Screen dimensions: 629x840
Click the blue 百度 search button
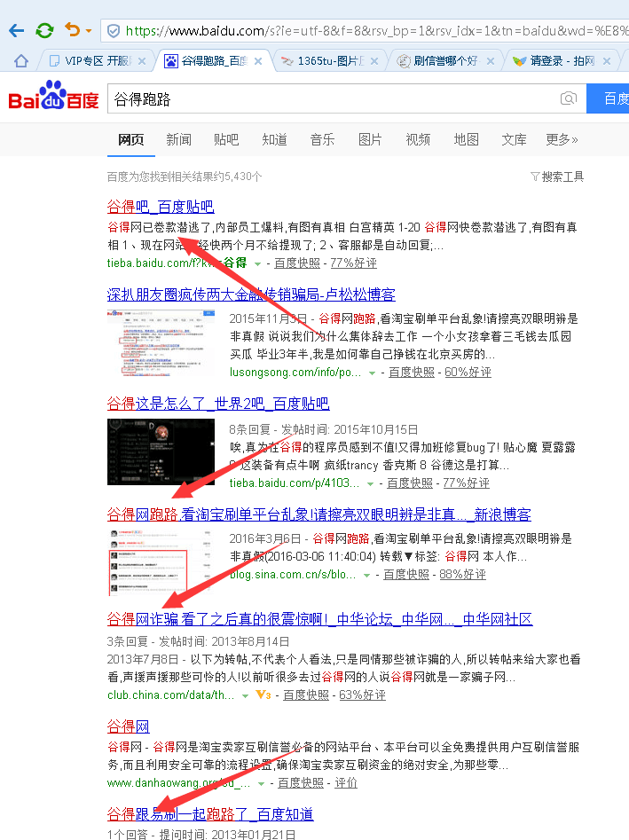click(x=608, y=98)
